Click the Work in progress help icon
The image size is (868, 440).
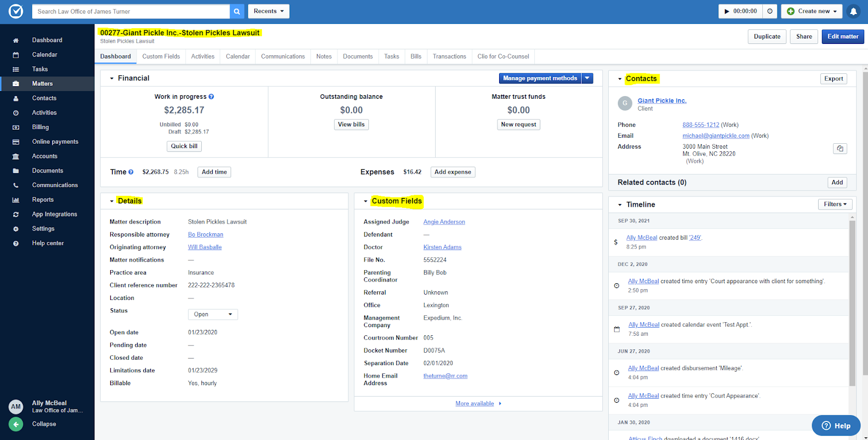click(x=211, y=97)
